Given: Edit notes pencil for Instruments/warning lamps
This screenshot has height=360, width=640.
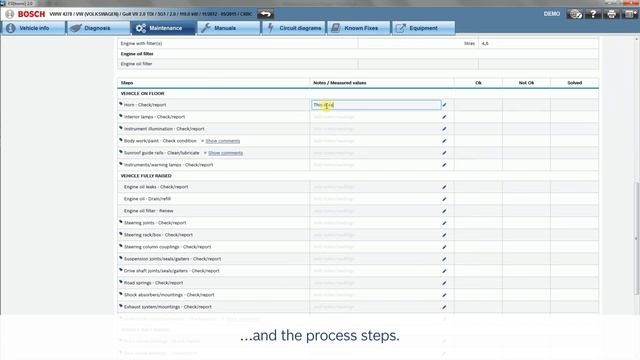Looking at the screenshot, I should (x=444, y=165).
